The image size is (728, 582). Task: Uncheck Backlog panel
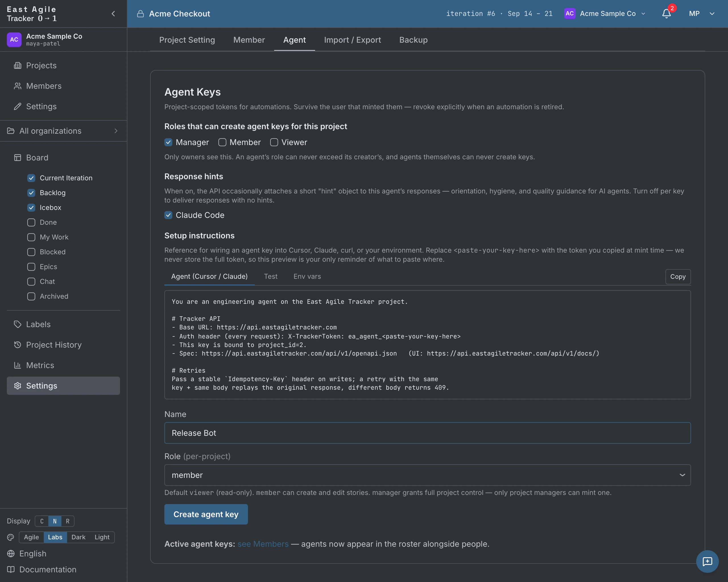pos(31,193)
